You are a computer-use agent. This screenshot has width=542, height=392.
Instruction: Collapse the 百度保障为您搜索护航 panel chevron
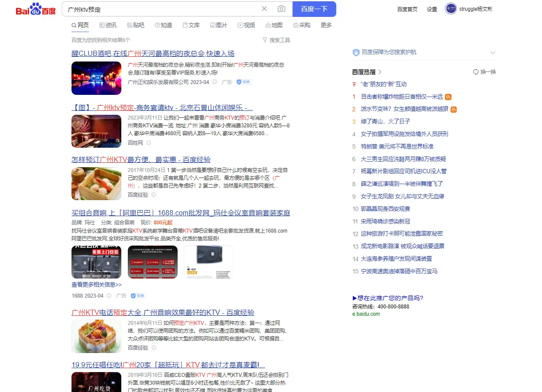click(x=493, y=52)
